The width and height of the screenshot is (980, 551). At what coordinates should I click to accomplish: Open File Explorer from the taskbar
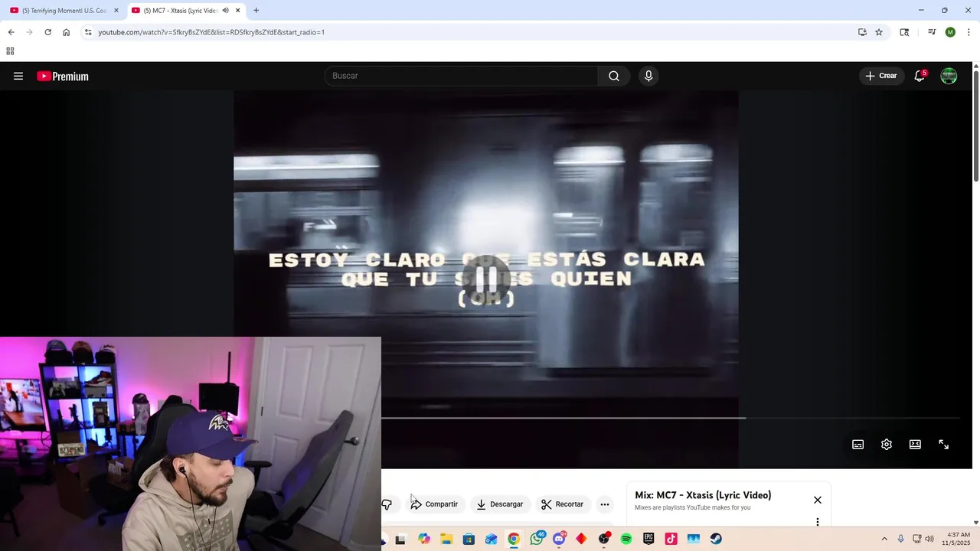pos(446,539)
